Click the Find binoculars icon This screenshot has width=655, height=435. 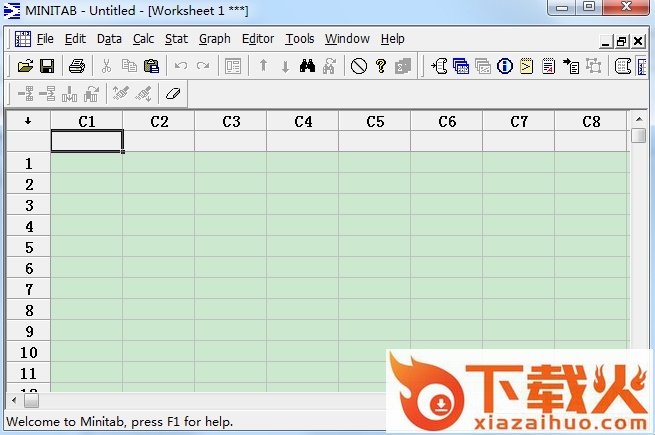pyautogui.click(x=308, y=66)
